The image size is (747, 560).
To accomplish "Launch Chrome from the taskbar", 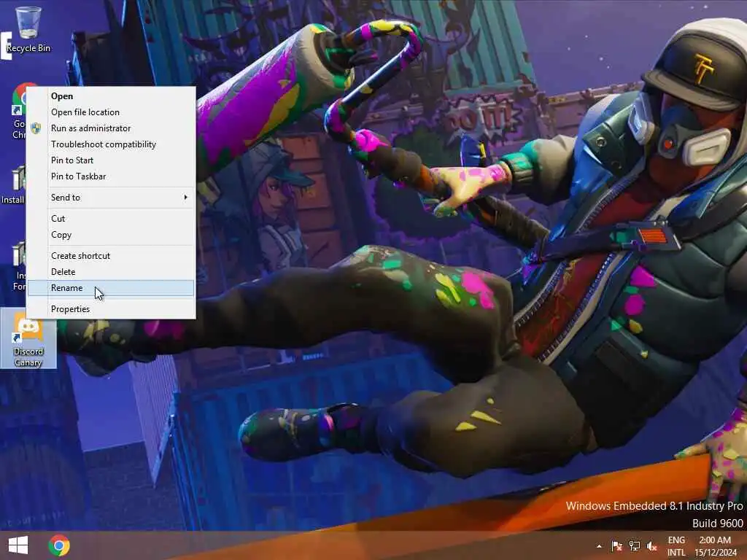I will coord(59,545).
